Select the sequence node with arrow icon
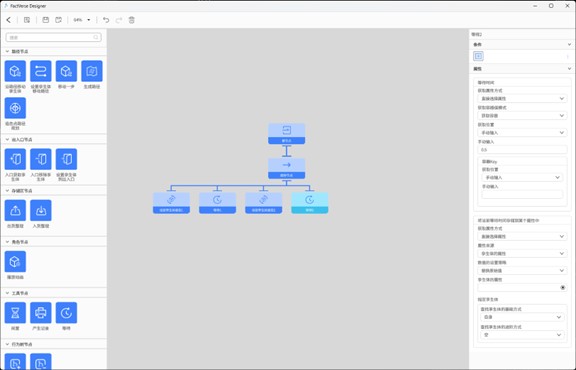576x370 pixels. click(x=287, y=169)
